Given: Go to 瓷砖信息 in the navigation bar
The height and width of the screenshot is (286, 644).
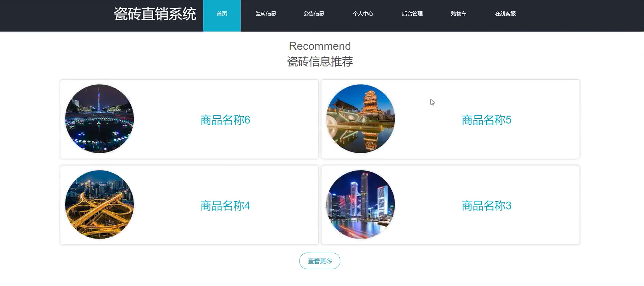Looking at the screenshot, I should point(266,14).
